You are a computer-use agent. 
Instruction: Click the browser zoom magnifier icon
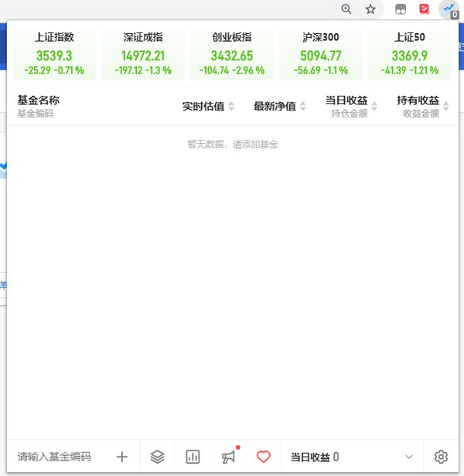(x=346, y=9)
